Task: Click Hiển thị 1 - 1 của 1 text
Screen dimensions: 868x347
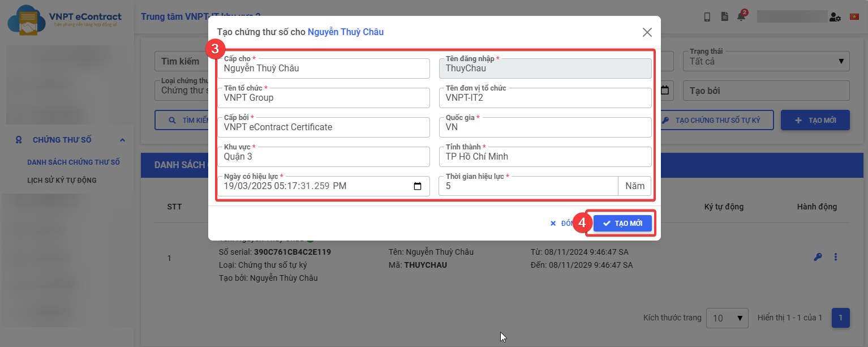Action: (x=790, y=318)
